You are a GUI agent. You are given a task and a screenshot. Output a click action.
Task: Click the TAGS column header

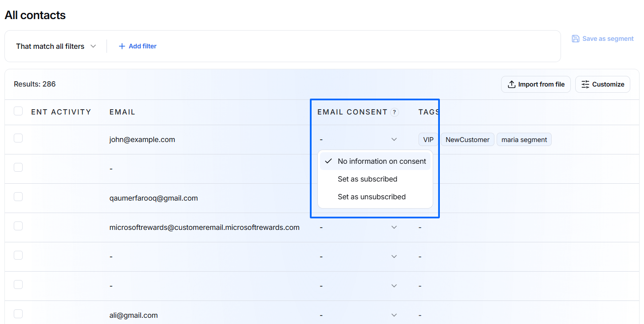point(429,112)
